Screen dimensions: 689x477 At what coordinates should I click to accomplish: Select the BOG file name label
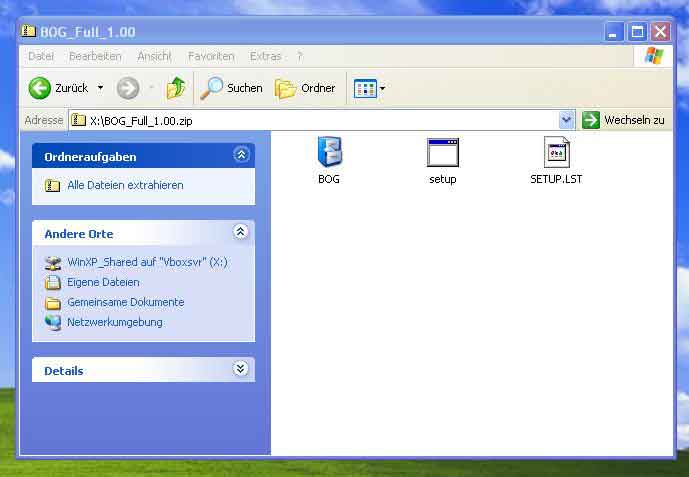pyautogui.click(x=329, y=179)
